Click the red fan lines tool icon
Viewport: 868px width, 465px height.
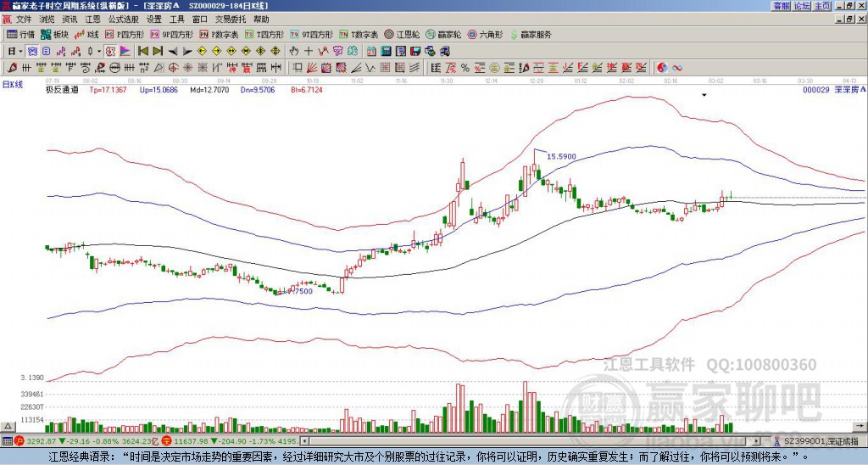[x=312, y=68]
